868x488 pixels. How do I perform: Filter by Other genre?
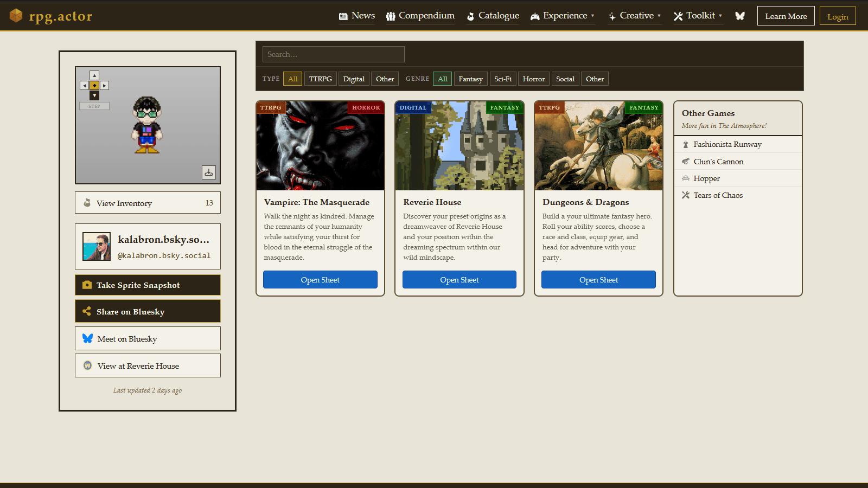[x=595, y=79]
